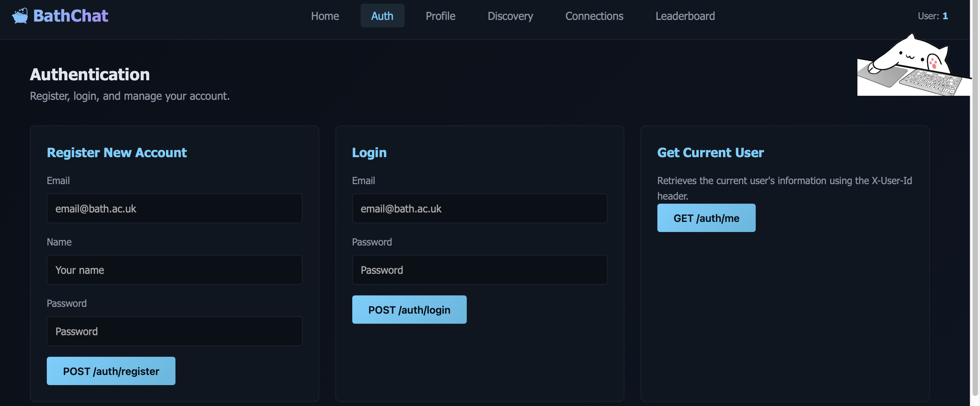Click the Your name input field

[174, 270]
